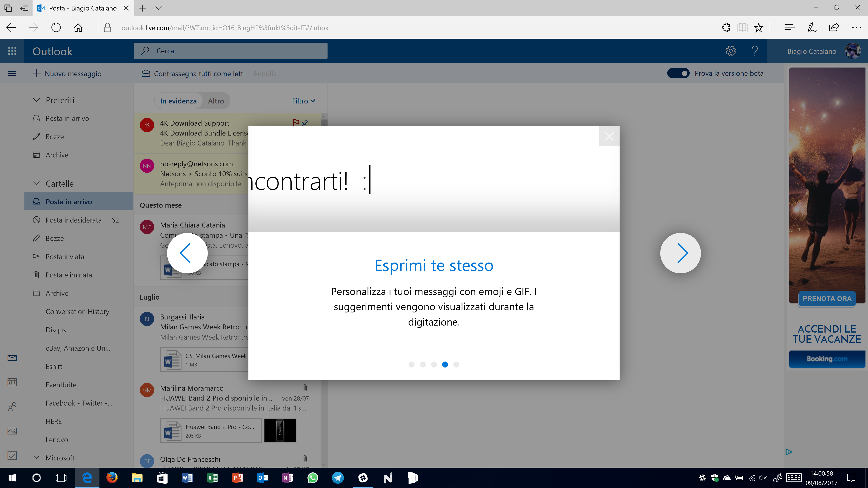Click Contrassegna tutti come letti
This screenshot has height=488, width=868.
click(193, 73)
